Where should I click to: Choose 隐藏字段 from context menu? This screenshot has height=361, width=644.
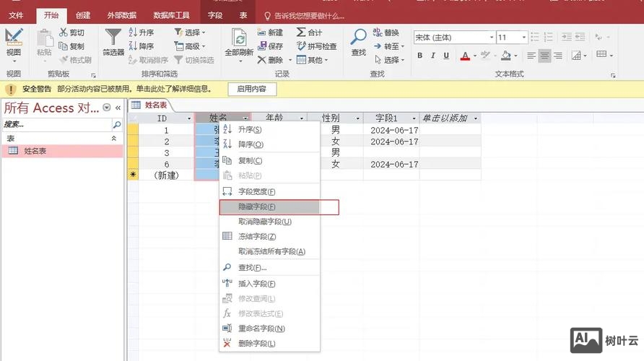click(x=269, y=206)
